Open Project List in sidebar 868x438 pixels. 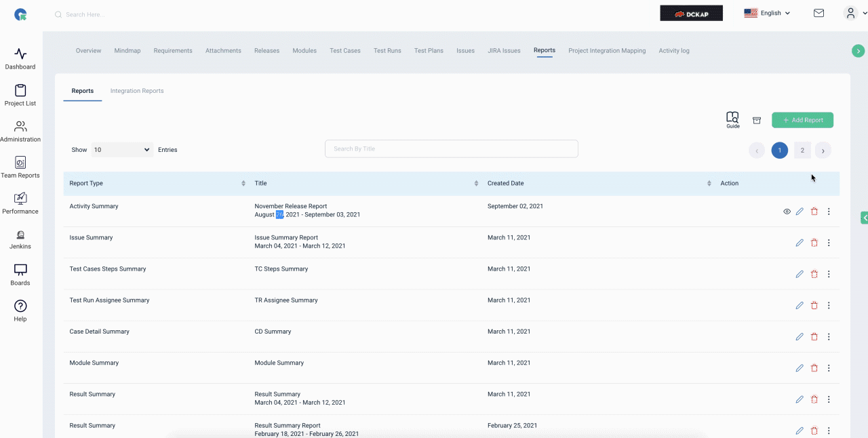(20, 95)
